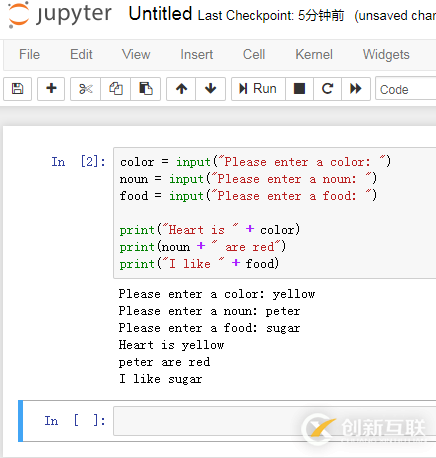
Task: Restart kernel and run all cells
Action: click(x=356, y=89)
